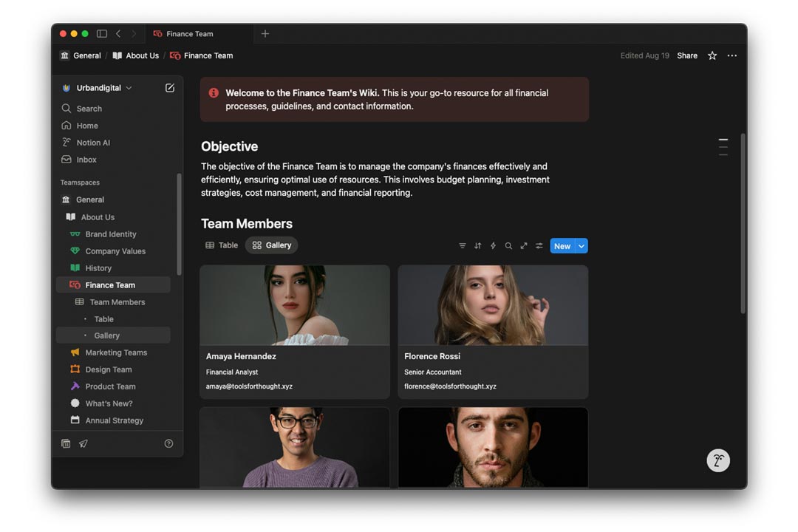Switch to the Table view tab
Viewport: 798px width, 532px height.
click(x=222, y=245)
